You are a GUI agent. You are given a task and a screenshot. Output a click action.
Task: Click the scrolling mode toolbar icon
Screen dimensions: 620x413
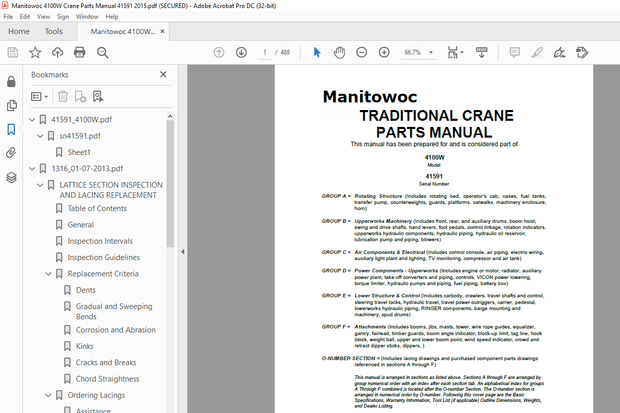[481, 52]
